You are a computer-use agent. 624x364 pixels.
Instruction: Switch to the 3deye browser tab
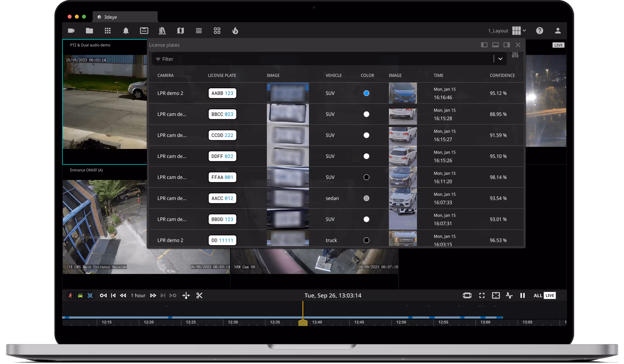pyautogui.click(x=110, y=17)
